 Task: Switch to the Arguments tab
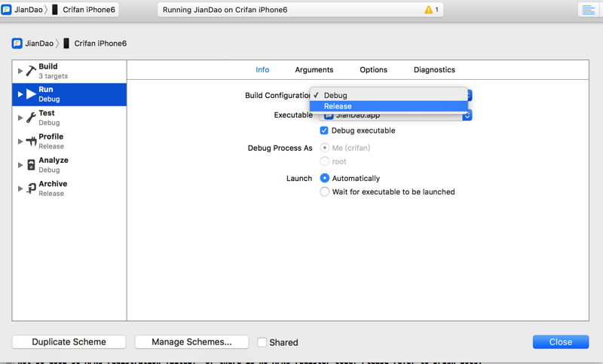pos(314,69)
